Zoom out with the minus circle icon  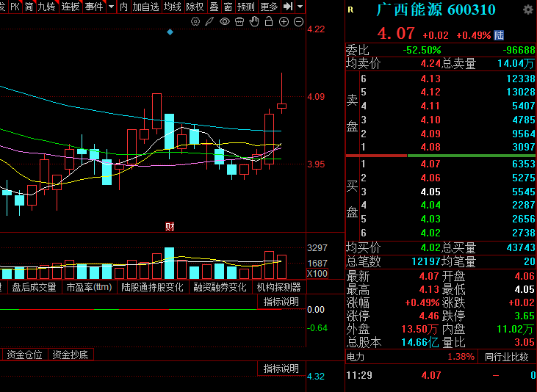299,21
